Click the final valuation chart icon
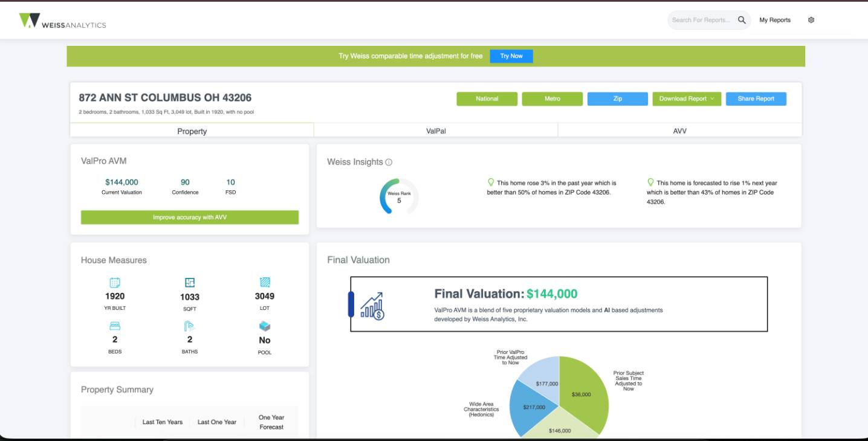Image resolution: width=868 pixels, height=441 pixels. [x=372, y=305]
